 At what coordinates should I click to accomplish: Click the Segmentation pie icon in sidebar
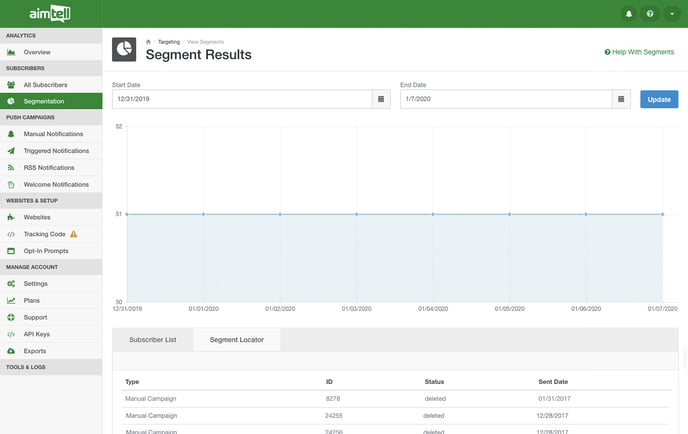pos(11,101)
